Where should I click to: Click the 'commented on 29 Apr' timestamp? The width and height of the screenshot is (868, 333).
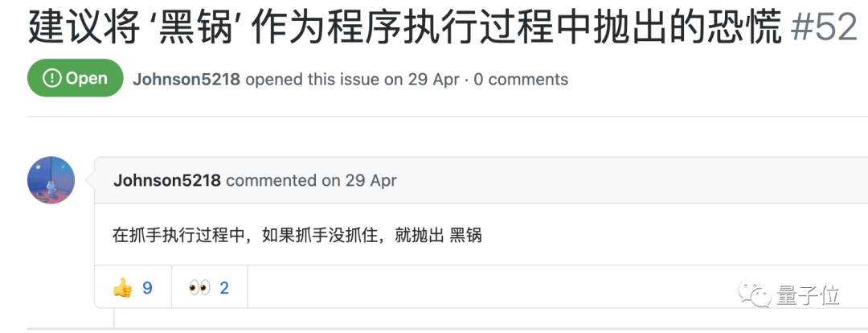[x=311, y=180]
